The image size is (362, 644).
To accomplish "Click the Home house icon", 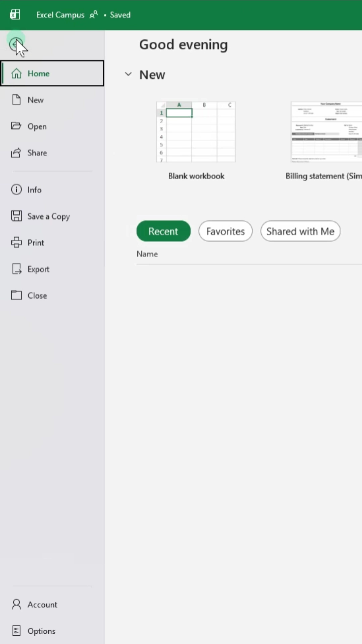I will click(x=16, y=73).
